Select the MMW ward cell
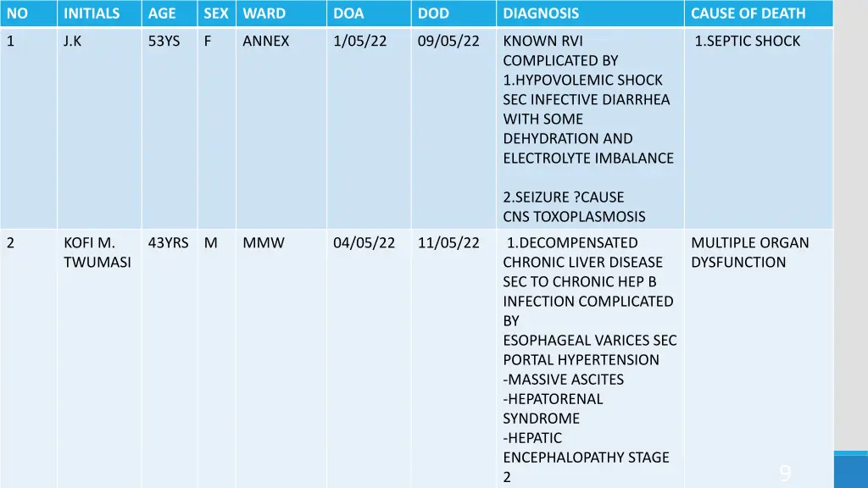 pyautogui.click(x=281, y=358)
